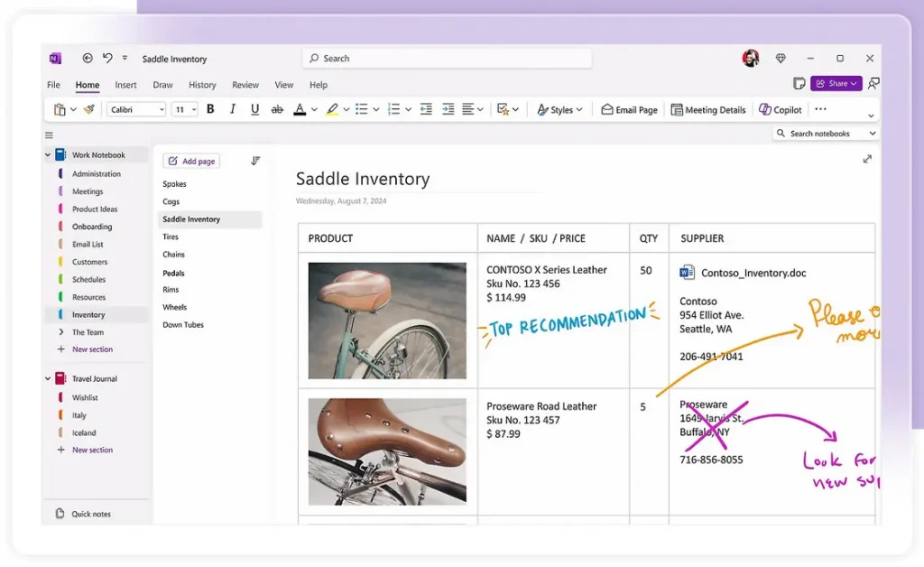Screen dimensions: 924x567
Task: Collapse the Work Notebook tree
Action: [x=49, y=155]
